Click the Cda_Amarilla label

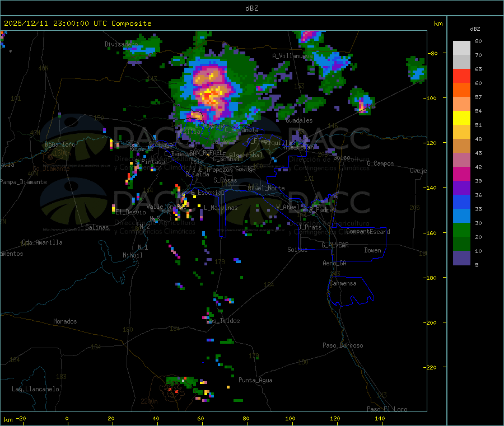tap(42, 242)
